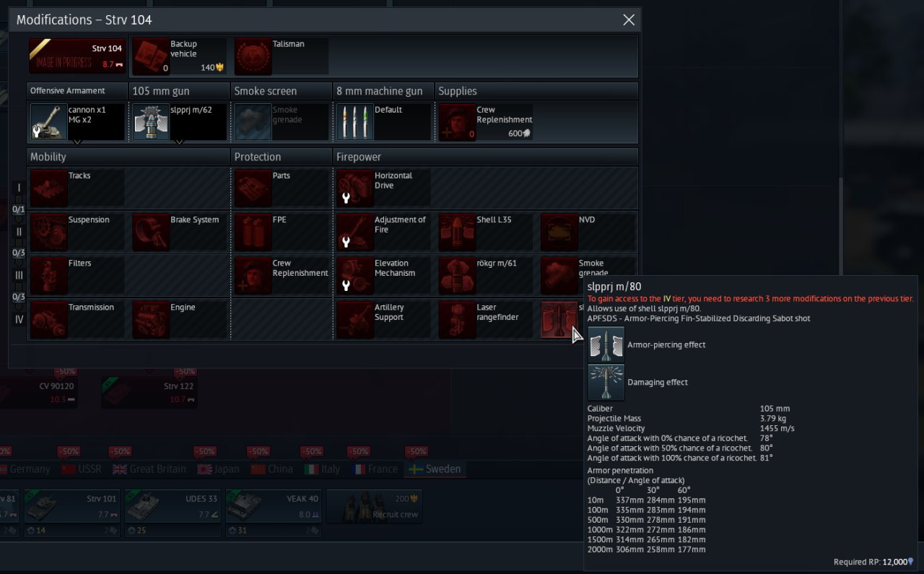The height and width of the screenshot is (574, 924).
Task: Select the rökgr m/61 shell icon
Action: click(x=457, y=276)
